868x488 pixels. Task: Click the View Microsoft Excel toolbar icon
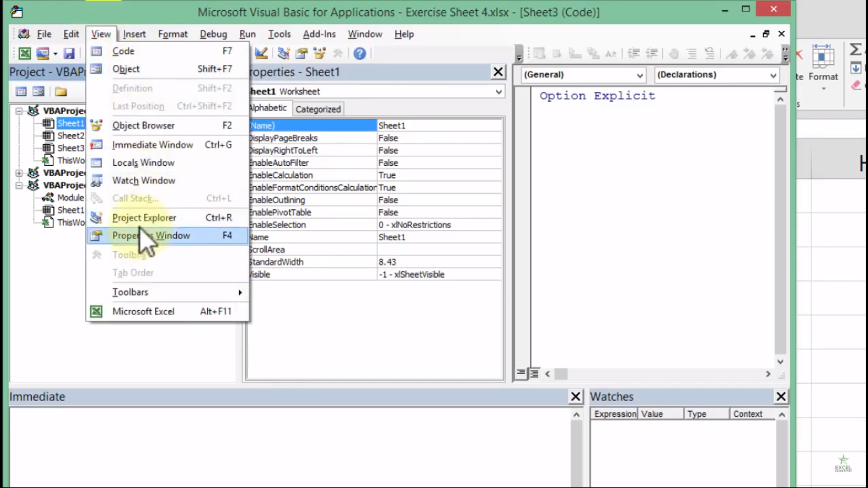point(24,53)
